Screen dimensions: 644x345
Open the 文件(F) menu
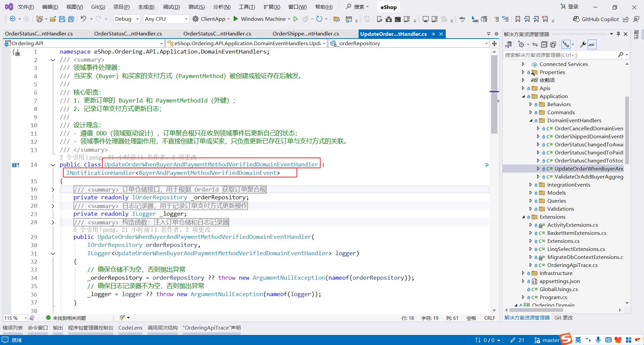coord(26,7)
